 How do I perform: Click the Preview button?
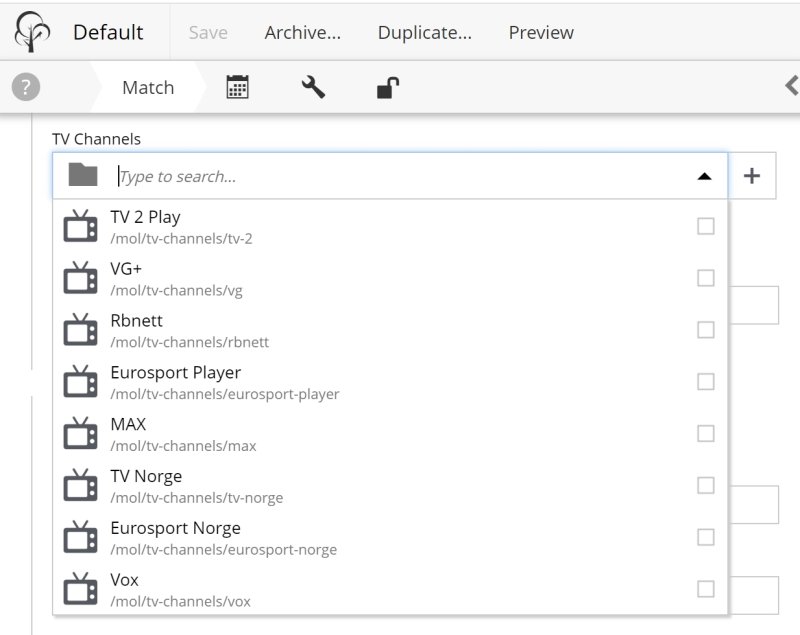(541, 33)
